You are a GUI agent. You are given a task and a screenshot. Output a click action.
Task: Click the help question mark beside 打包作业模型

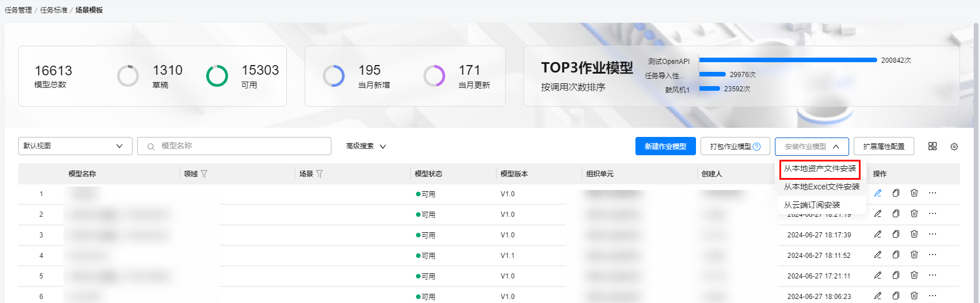757,147
